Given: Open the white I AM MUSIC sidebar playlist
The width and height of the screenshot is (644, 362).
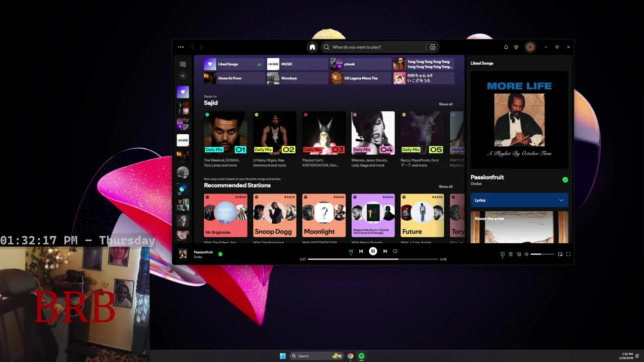Looking at the screenshot, I should 183,140.
